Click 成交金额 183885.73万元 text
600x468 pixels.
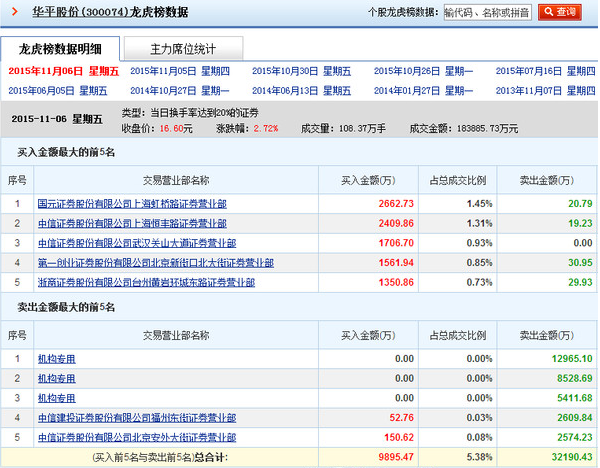click(x=464, y=129)
